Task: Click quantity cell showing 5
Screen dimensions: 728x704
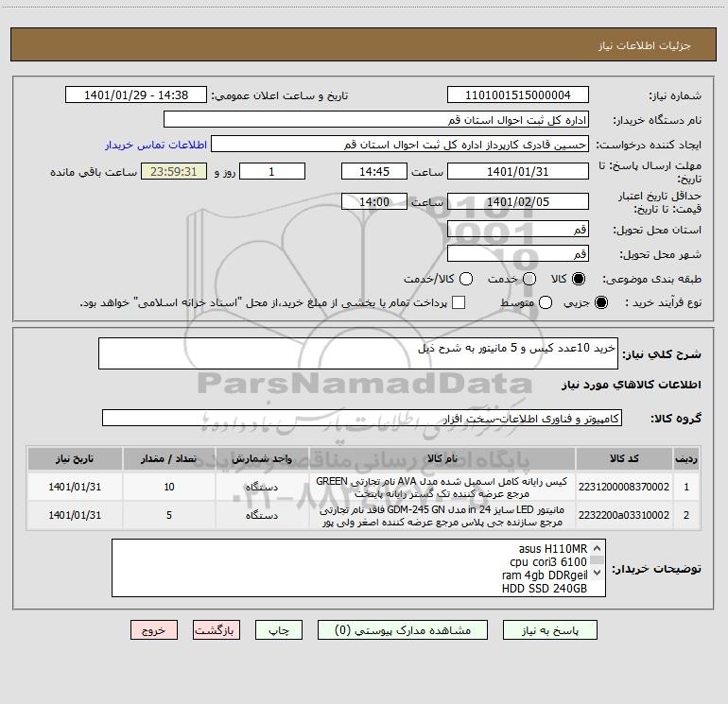Action: tap(169, 516)
